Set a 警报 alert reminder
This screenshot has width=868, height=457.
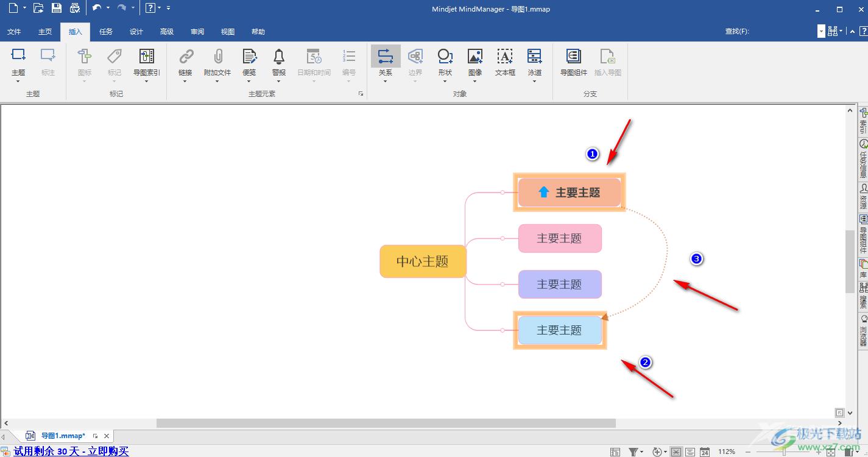coord(279,62)
